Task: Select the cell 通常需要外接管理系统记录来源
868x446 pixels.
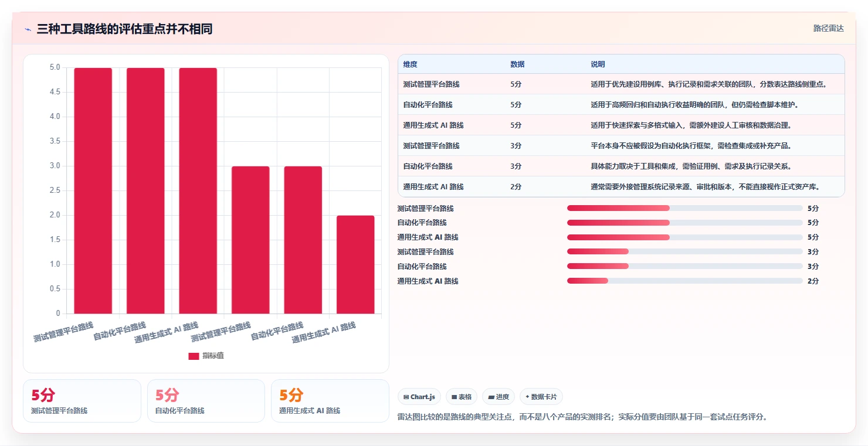Action: point(706,187)
